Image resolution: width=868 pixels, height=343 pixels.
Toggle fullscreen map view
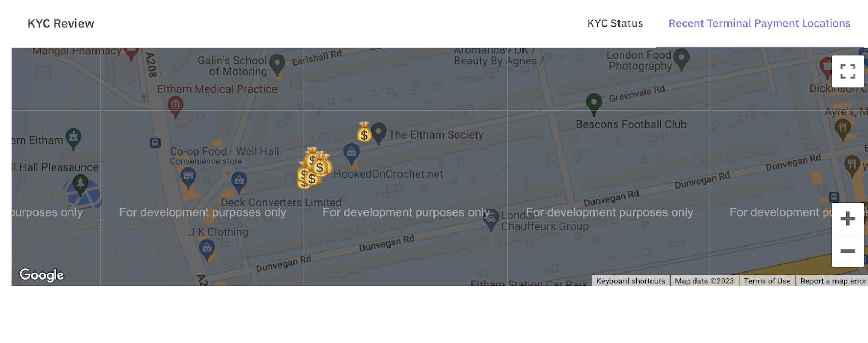[x=847, y=72]
